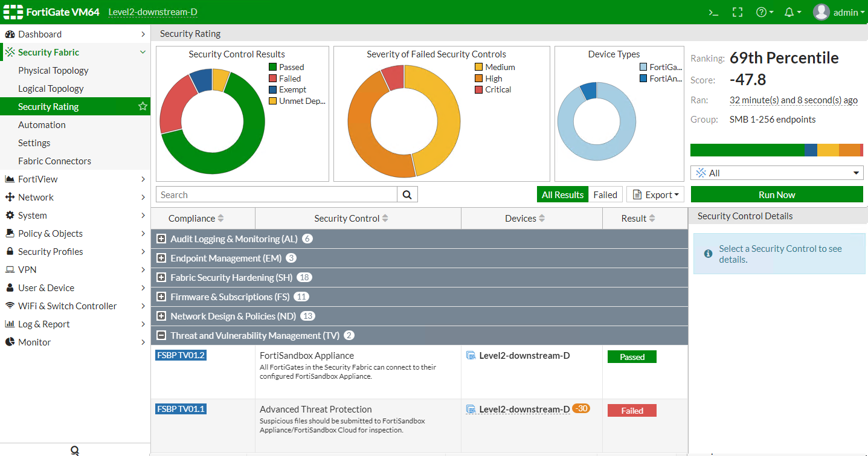868x456 pixels.
Task: Click the Run Now button
Action: (777, 194)
